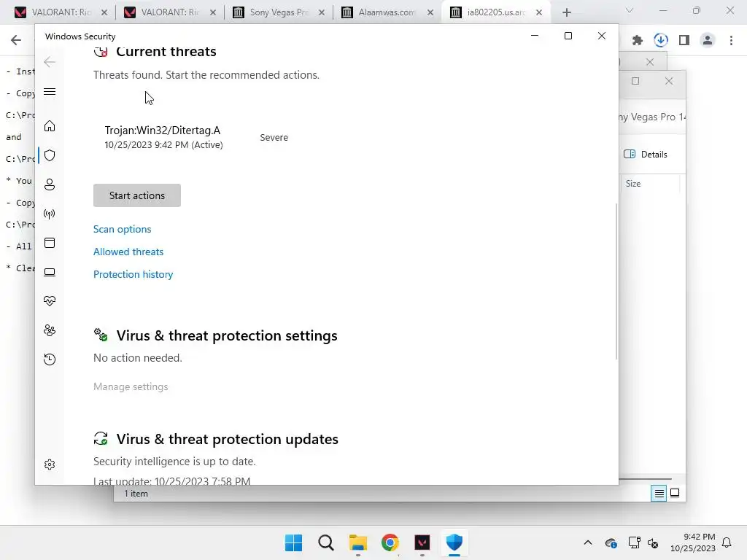Image resolution: width=747 pixels, height=560 pixels.
Task: Maximize the Windows Security window
Action: [x=568, y=36]
